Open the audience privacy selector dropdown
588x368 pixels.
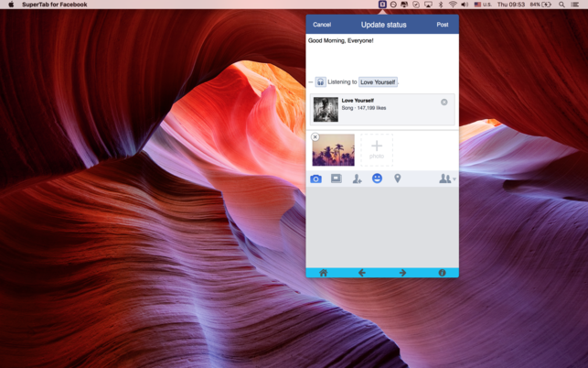pyautogui.click(x=447, y=179)
